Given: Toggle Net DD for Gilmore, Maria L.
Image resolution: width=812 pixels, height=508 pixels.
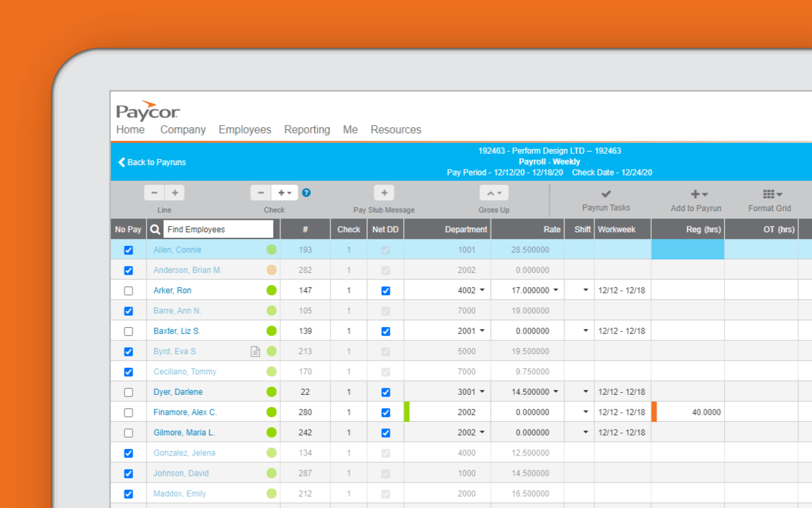Looking at the screenshot, I should coord(385,433).
